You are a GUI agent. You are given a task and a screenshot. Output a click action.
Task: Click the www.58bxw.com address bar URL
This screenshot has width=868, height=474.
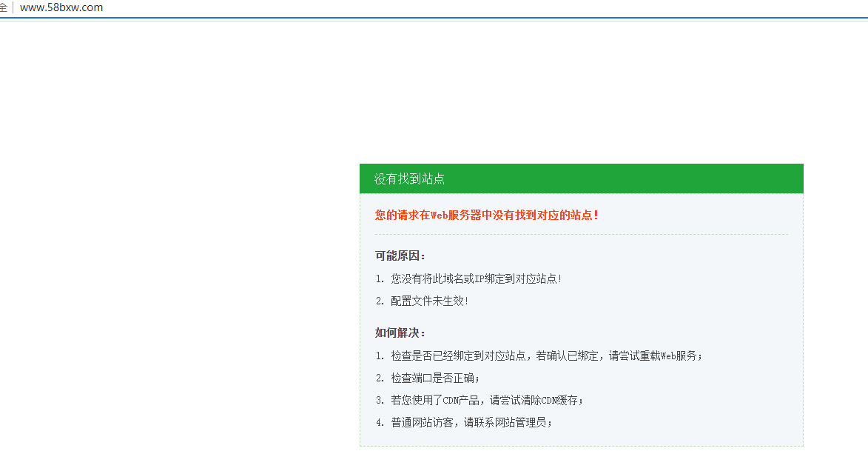pyautogui.click(x=61, y=7)
